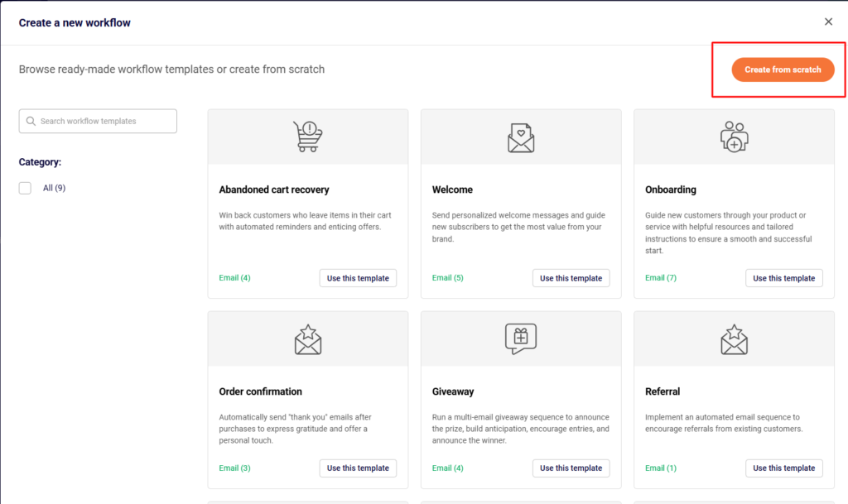This screenshot has height=504, width=848.
Task: Select the Onboarding card title
Action: (671, 190)
